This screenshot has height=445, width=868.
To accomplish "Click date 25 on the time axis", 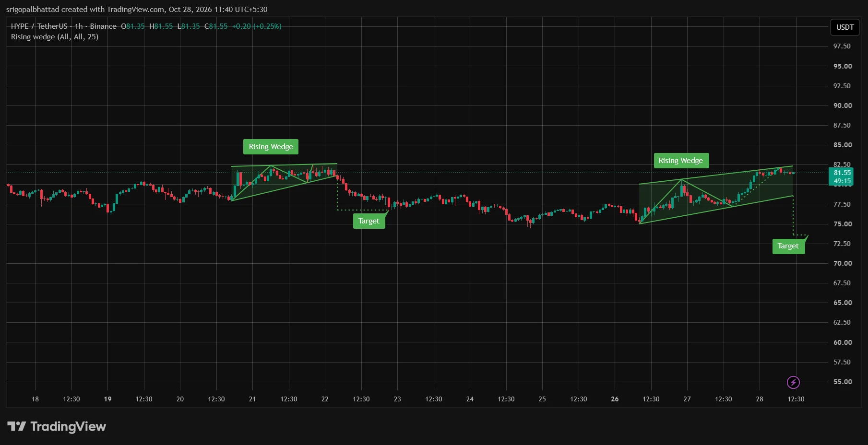I will click(x=542, y=399).
